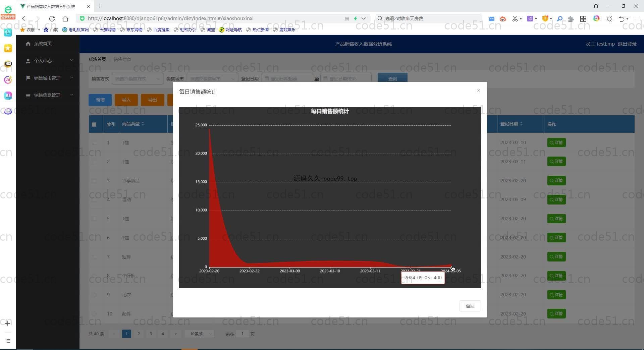Click the apps grid icon
The image size is (644, 350).
click(x=583, y=19)
